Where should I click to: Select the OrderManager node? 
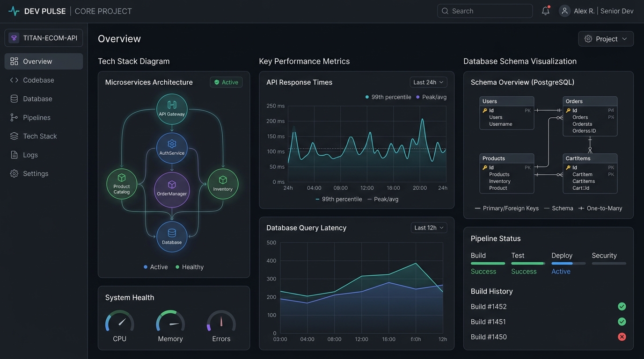(172, 190)
